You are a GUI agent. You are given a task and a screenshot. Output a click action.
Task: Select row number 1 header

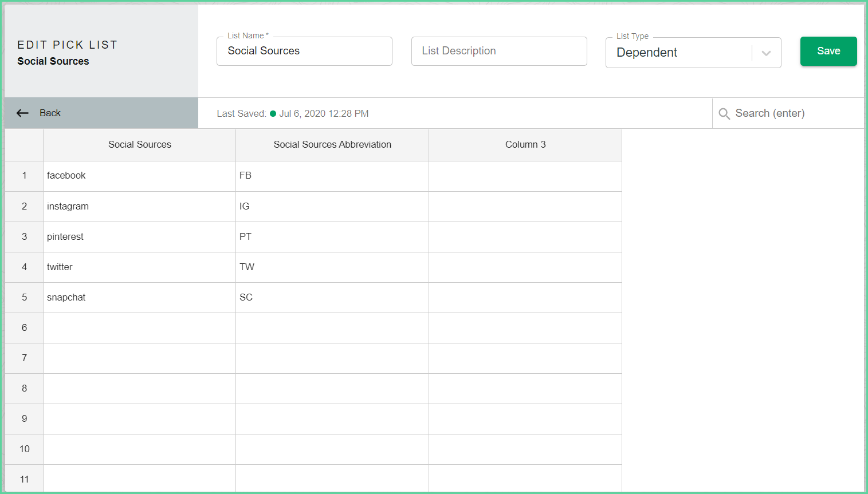24,176
